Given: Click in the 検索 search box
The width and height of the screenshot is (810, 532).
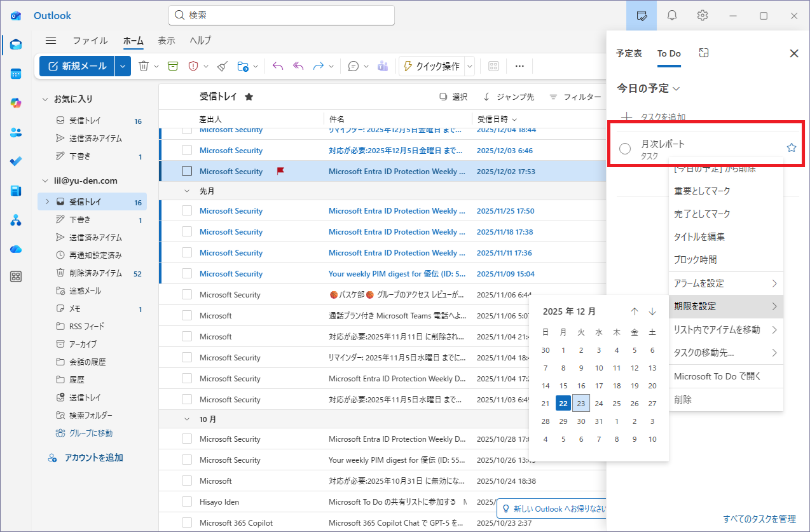Looking at the screenshot, I should tap(282, 15).
